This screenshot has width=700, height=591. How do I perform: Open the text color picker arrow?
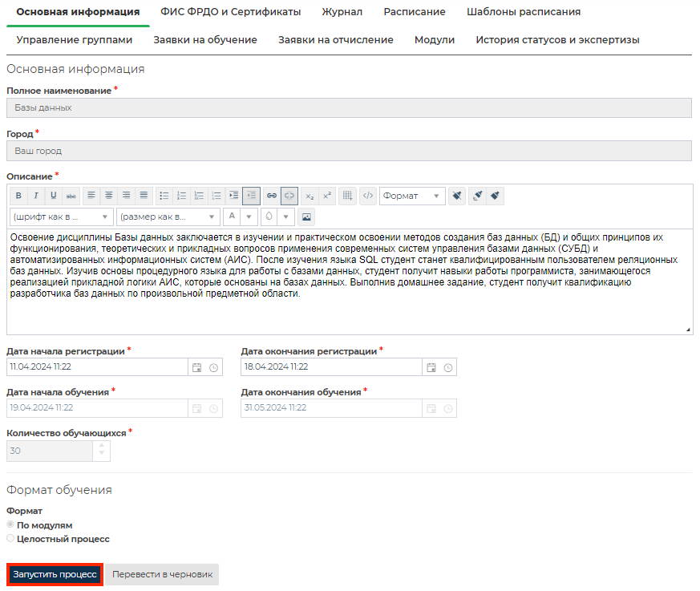(x=249, y=217)
